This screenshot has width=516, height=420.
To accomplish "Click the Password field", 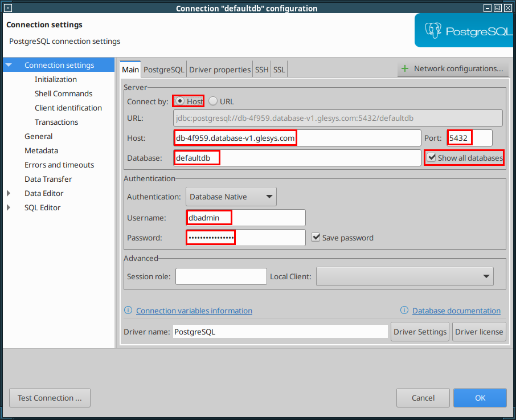I will pyautogui.click(x=245, y=237).
